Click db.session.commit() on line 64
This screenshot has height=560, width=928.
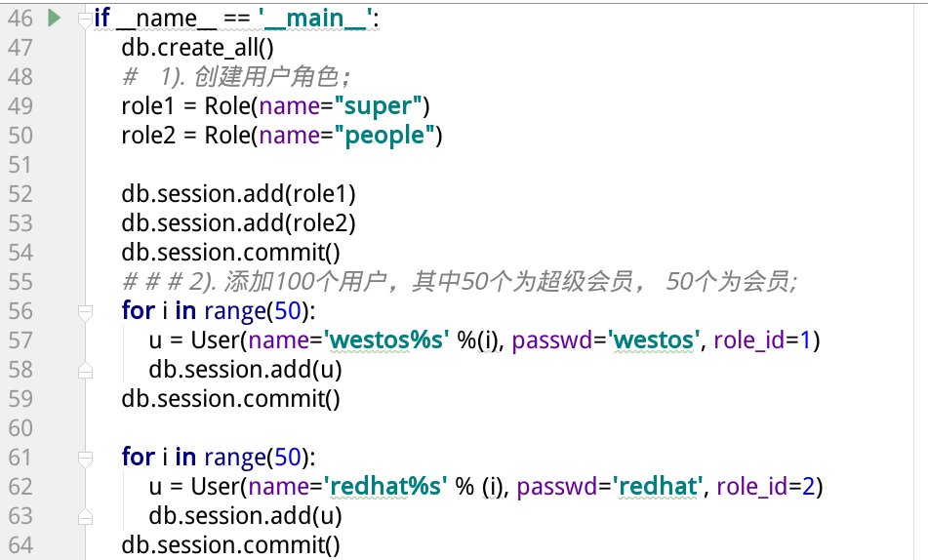(231, 545)
